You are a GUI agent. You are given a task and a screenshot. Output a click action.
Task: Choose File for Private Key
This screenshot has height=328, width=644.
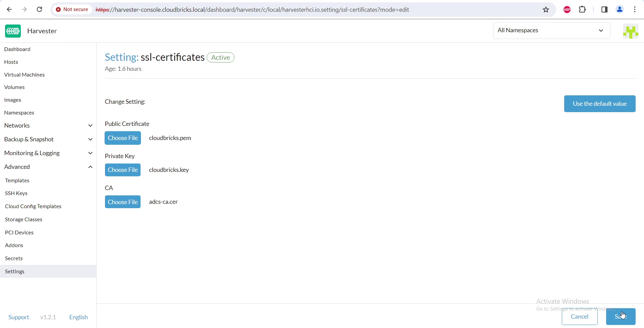click(x=123, y=170)
